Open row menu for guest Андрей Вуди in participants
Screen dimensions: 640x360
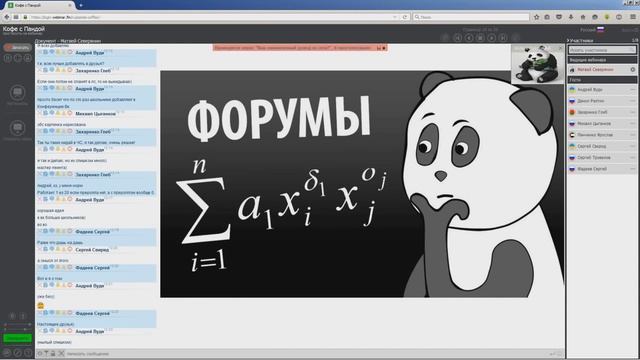pos(633,89)
